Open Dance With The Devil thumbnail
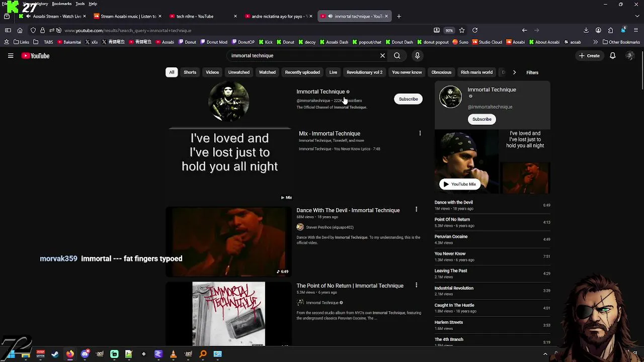 [228, 242]
